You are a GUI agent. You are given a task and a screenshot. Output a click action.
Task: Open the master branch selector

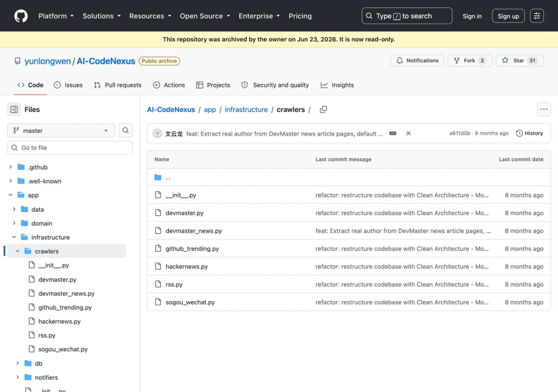61,131
